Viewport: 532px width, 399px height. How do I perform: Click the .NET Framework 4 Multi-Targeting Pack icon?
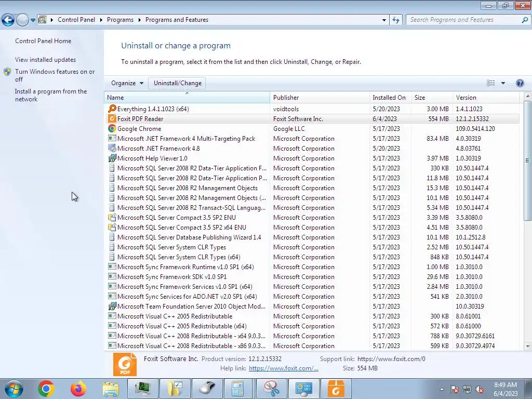[112, 138]
